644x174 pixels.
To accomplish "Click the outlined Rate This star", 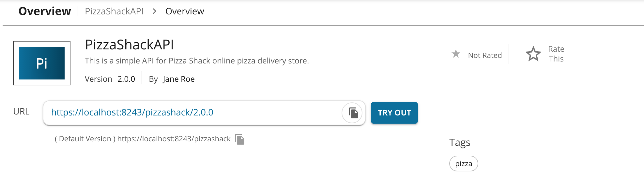I will click(533, 54).
